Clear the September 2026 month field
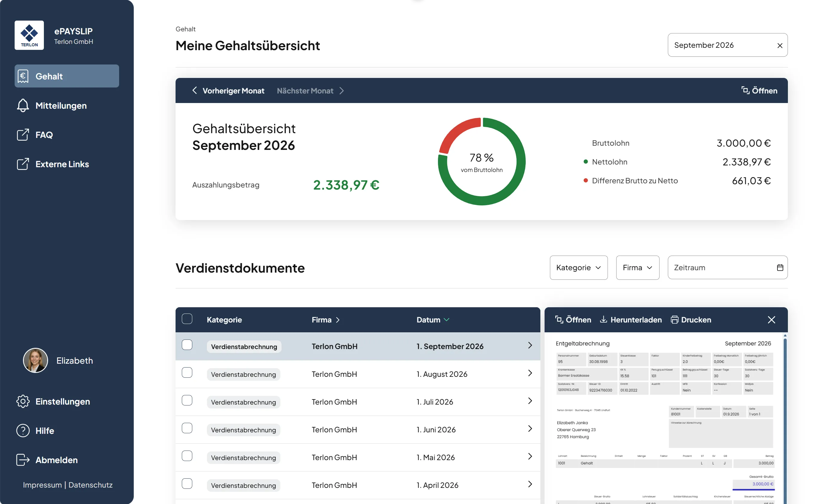The height and width of the screenshot is (504, 827). [780, 45]
